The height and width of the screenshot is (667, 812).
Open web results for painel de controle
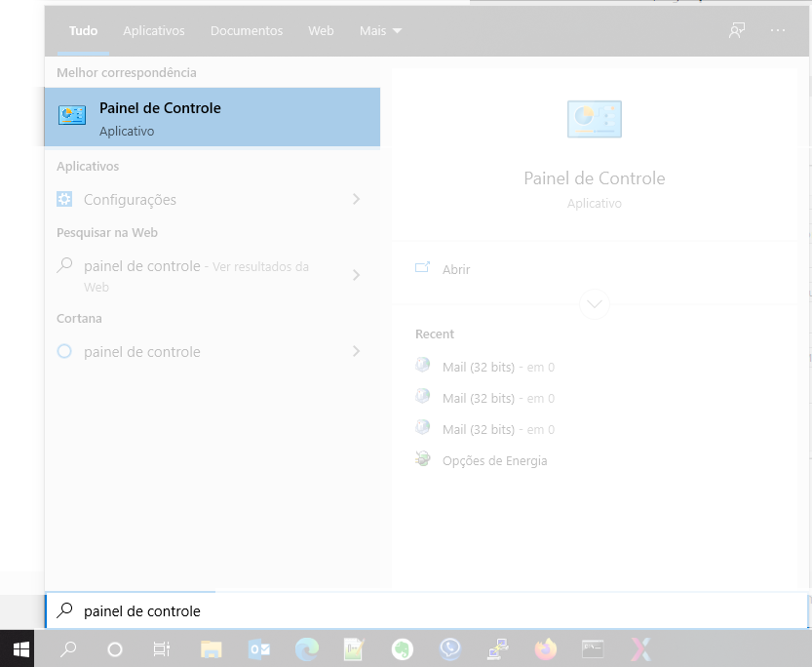coord(197,276)
